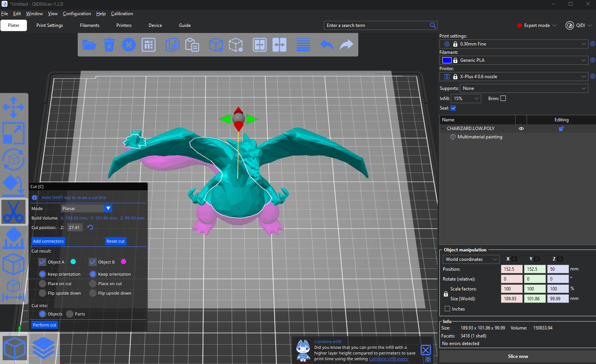Open the Add folder icon

point(89,45)
